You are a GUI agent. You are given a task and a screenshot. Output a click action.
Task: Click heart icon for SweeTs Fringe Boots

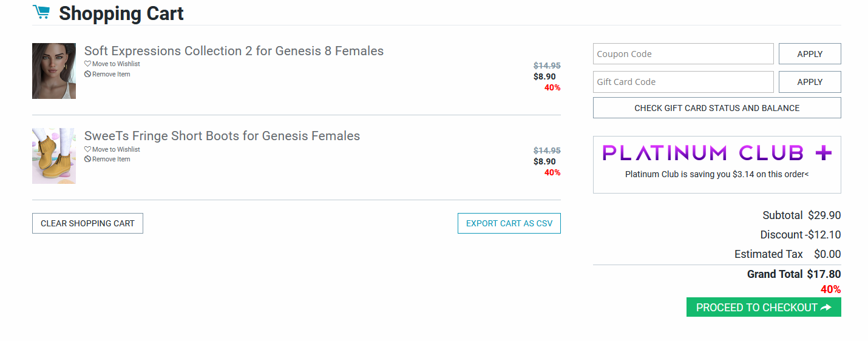coord(87,149)
